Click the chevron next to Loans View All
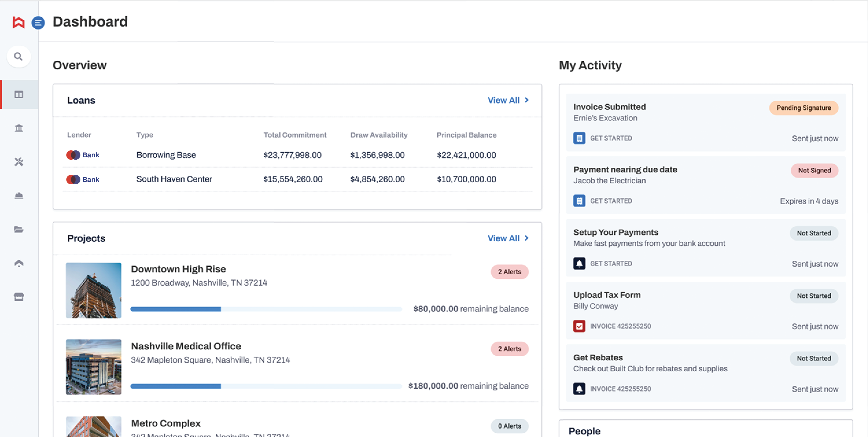This screenshot has width=868, height=437. (x=527, y=100)
